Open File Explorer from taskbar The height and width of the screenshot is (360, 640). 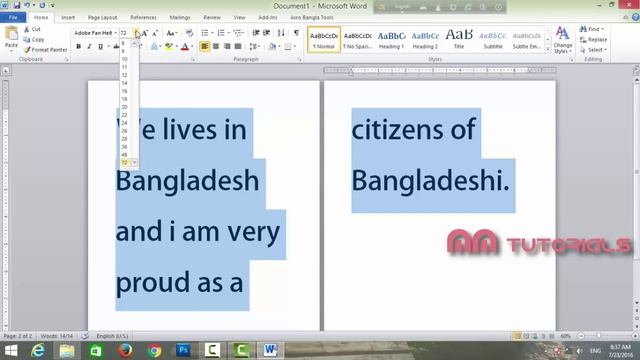(x=67, y=351)
